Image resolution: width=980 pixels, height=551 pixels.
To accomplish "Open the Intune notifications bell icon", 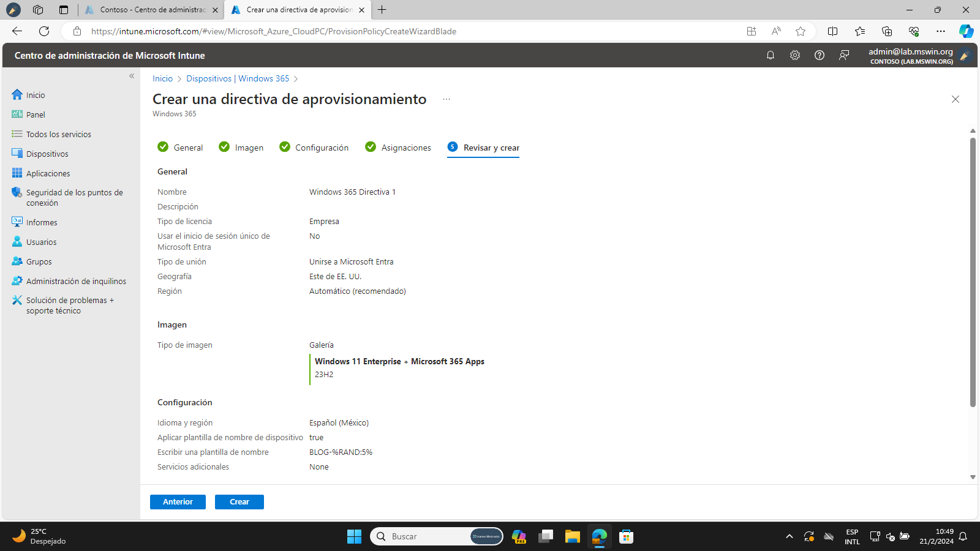I will click(771, 55).
